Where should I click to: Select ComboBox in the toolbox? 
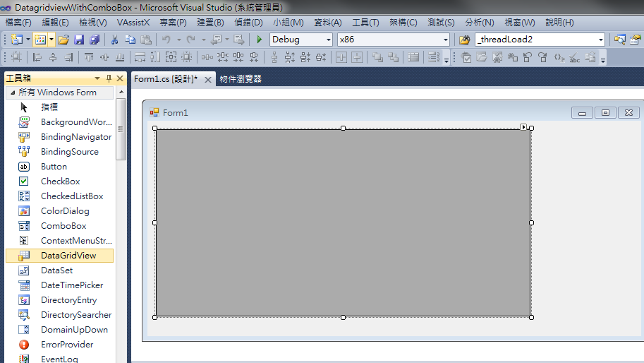[x=59, y=226]
